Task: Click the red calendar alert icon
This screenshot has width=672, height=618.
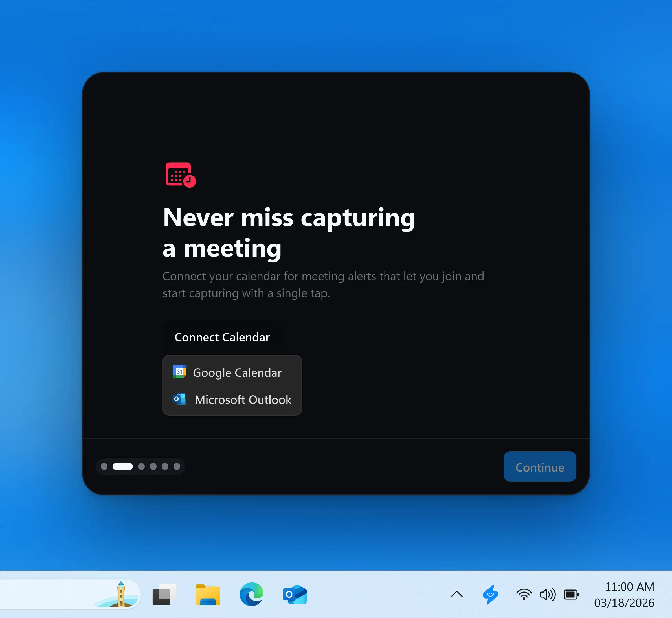Action: [x=181, y=175]
